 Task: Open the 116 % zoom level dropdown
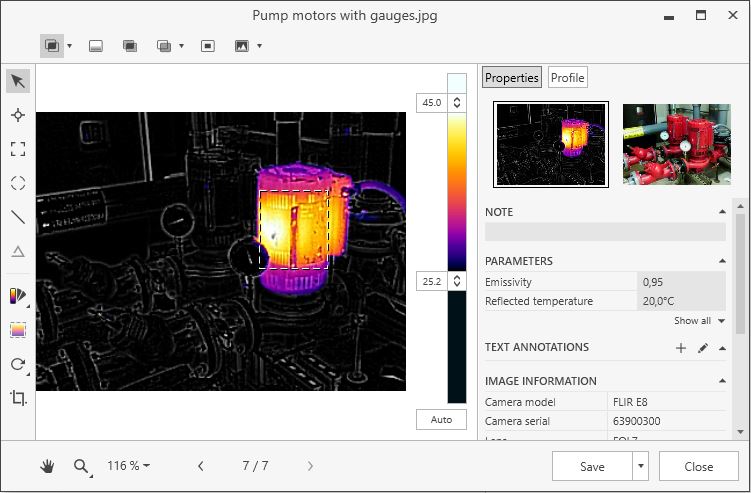coord(129,466)
